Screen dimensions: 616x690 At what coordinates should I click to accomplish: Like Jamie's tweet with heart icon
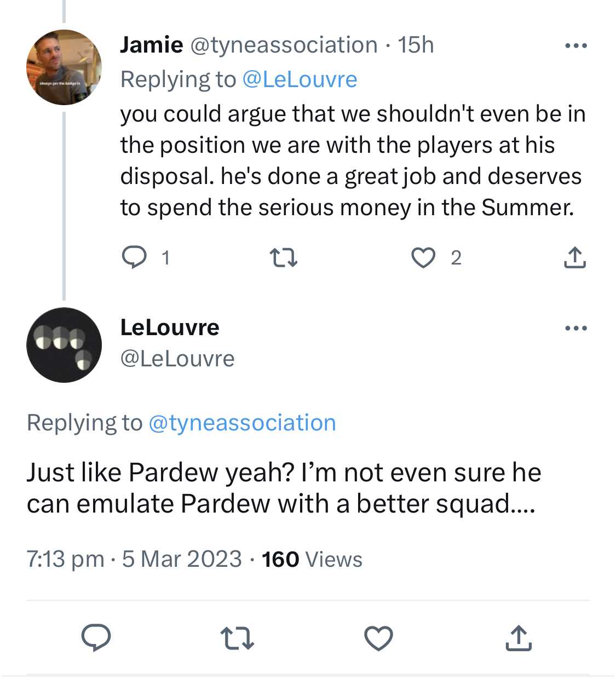[x=423, y=257]
